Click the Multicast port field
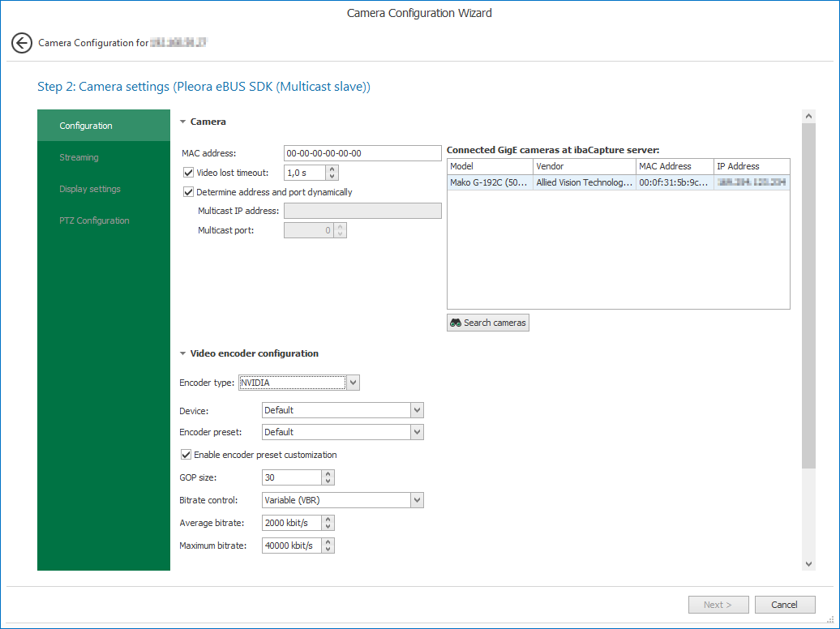The height and width of the screenshot is (629, 840). [x=309, y=230]
